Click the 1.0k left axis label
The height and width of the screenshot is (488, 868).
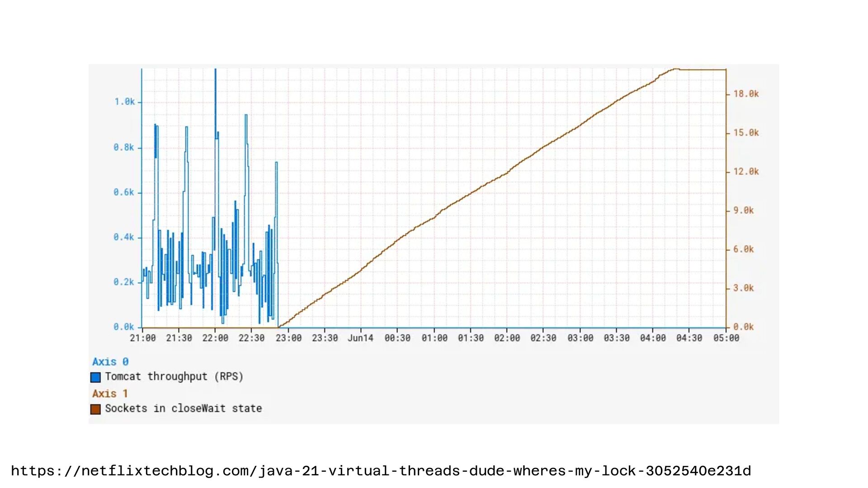(x=124, y=102)
